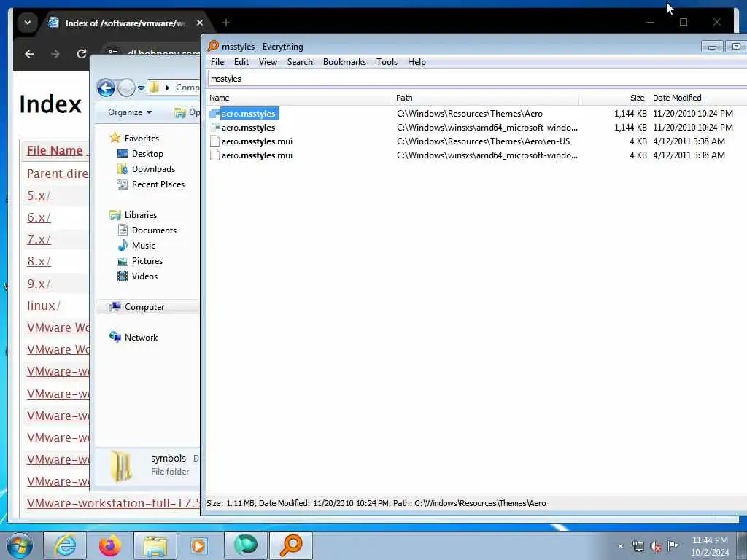
Task: Open the Bookmarks menu in Everything
Action: tap(344, 62)
